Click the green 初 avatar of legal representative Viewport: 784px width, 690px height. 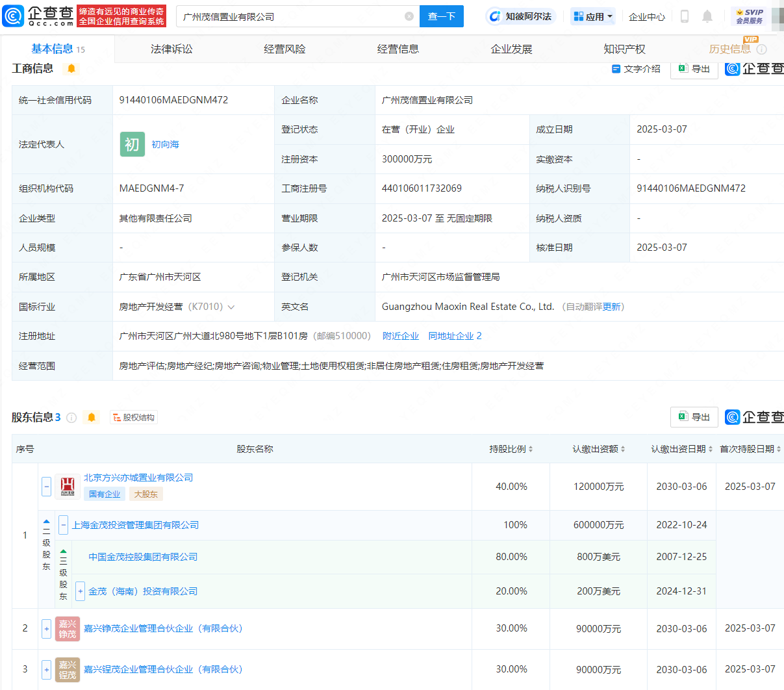coord(132,144)
